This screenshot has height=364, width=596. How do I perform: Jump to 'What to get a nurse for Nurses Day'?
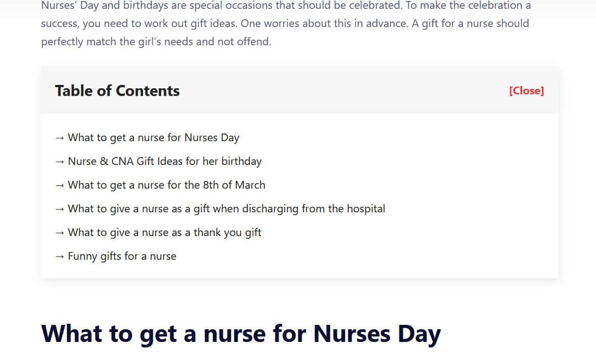click(x=153, y=138)
